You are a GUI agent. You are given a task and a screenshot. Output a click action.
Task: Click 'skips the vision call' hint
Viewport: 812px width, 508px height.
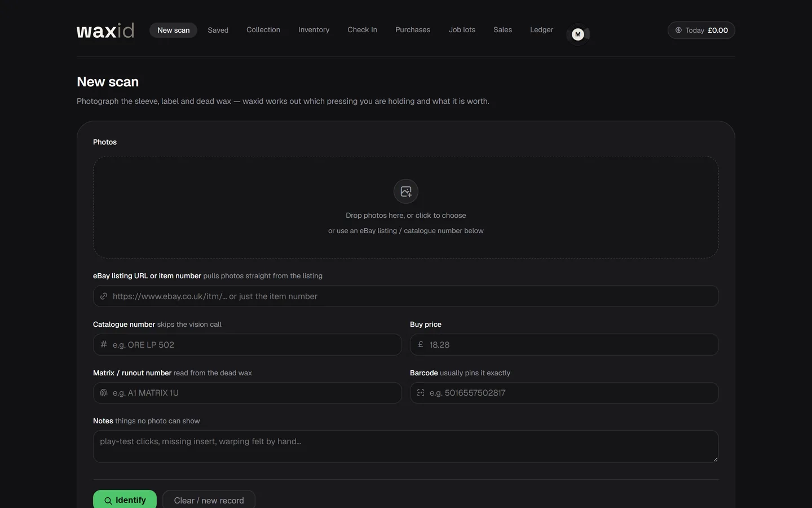189,325
